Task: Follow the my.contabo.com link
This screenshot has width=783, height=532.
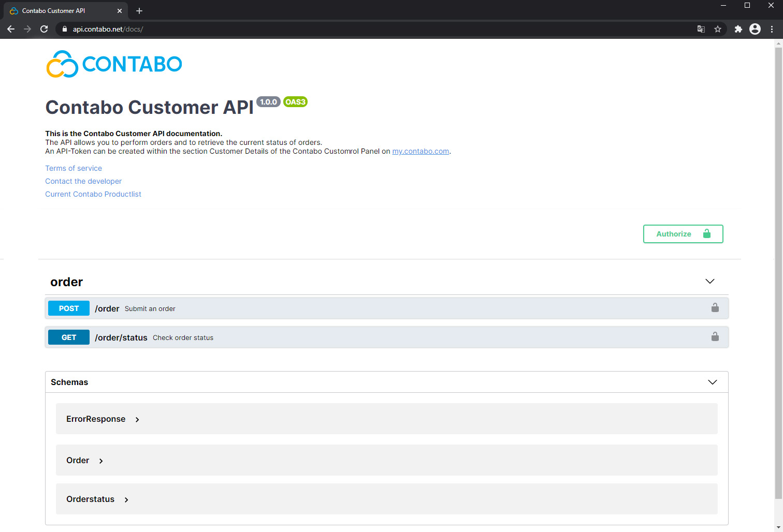Action: pyautogui.click(x=421, y=151)
